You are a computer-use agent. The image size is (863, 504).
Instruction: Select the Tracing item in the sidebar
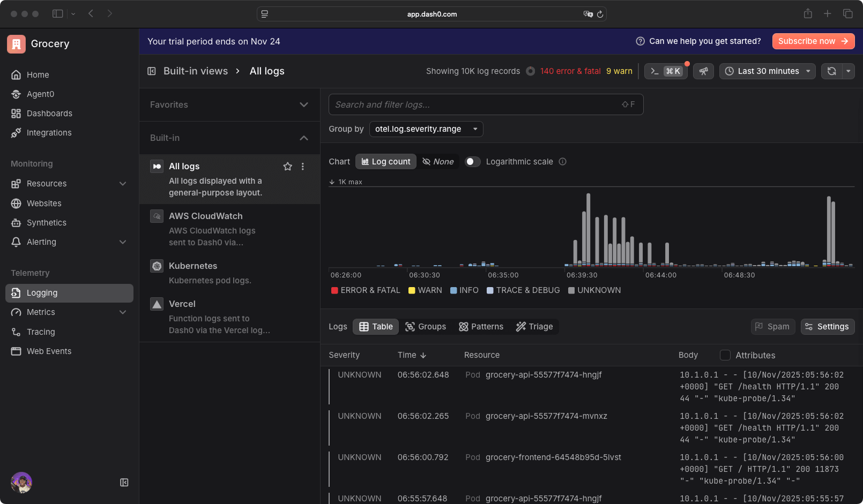(40, 332)
